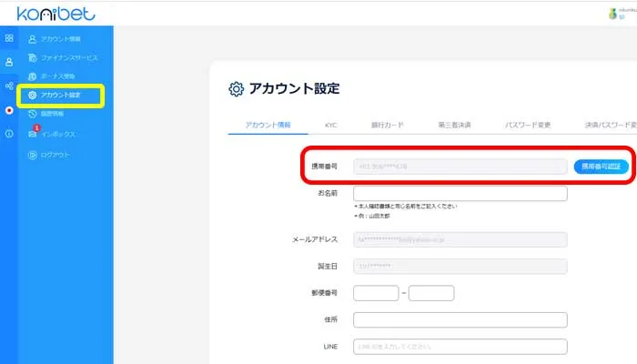Open ファイナンスサービス in the sidebar
This screenshot has height=364, width=637.
coord(68,57)
